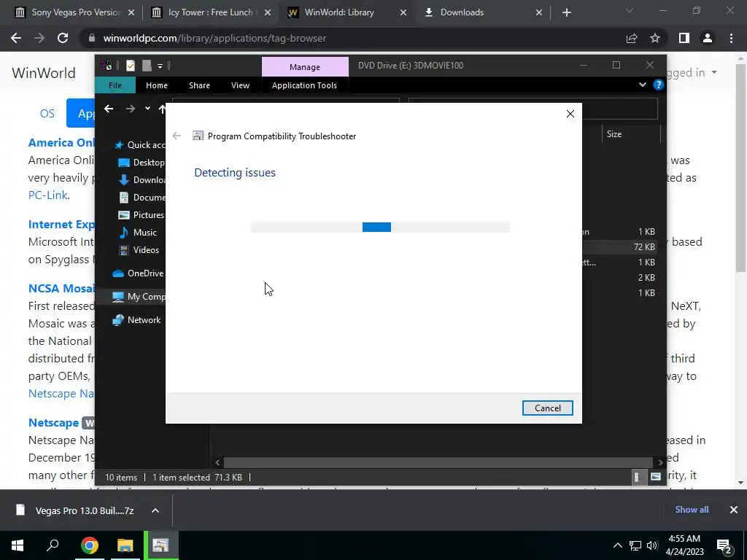Screen dimensions: 747x560
Task: Open Chrome profile icon
Action: [708, 38]
